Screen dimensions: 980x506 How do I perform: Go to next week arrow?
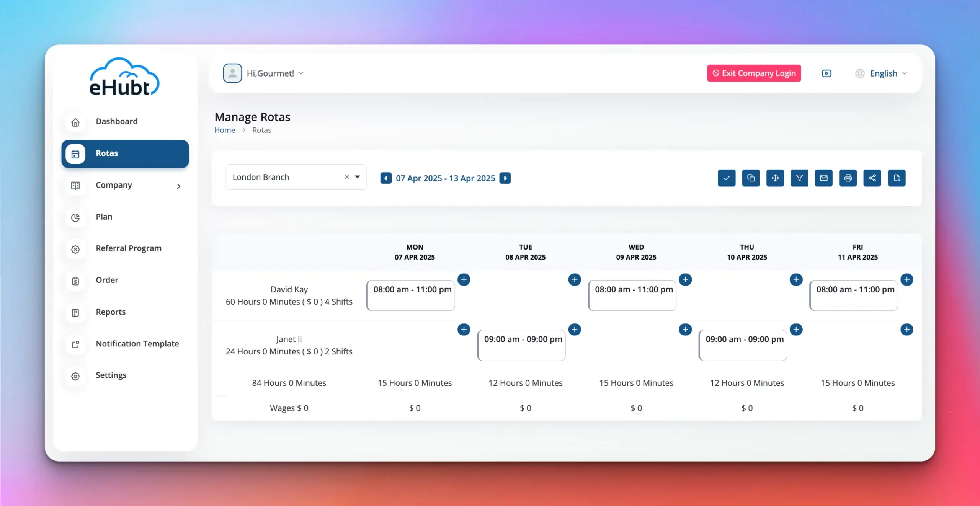point(505,178)
